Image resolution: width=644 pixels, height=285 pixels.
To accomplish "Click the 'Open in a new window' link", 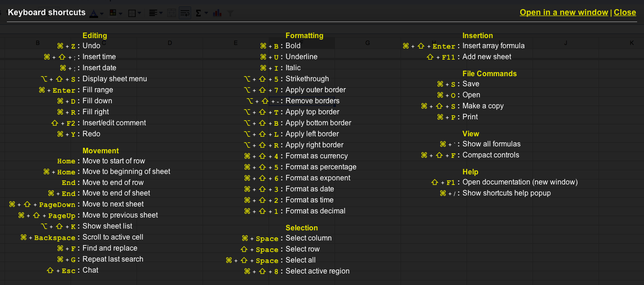I will tap(564, 12).
